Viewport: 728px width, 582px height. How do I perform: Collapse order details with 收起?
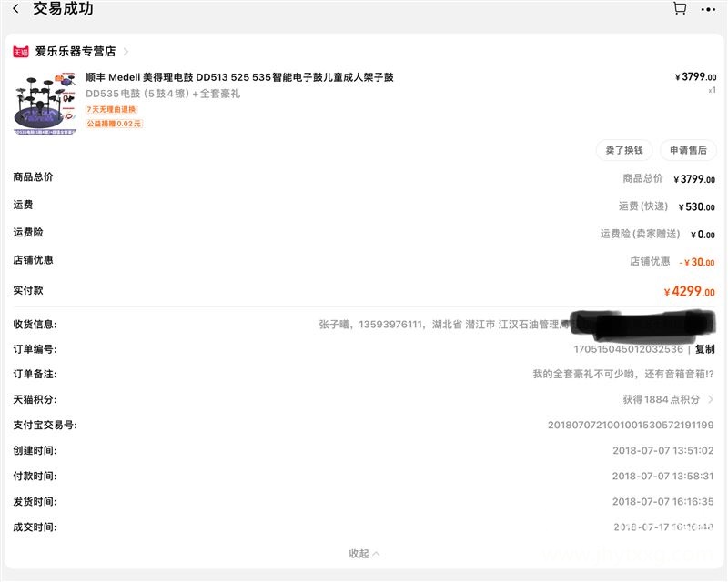[364, 553]
